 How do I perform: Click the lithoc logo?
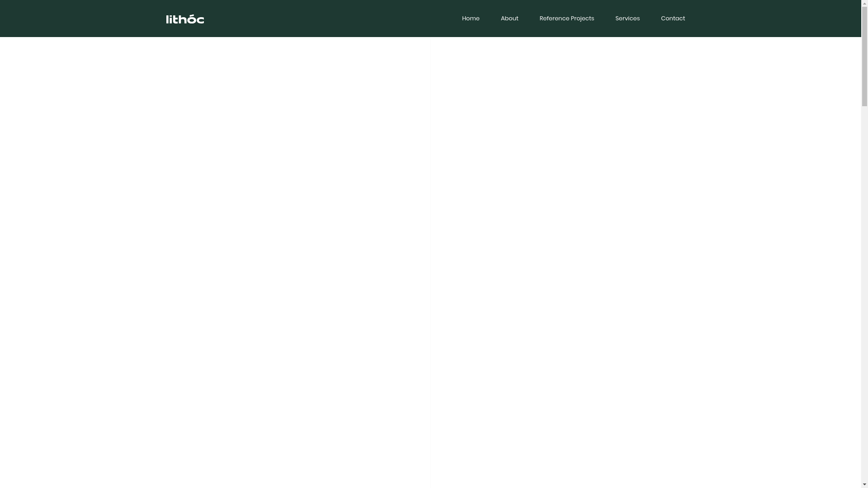(x=185, y=19)
